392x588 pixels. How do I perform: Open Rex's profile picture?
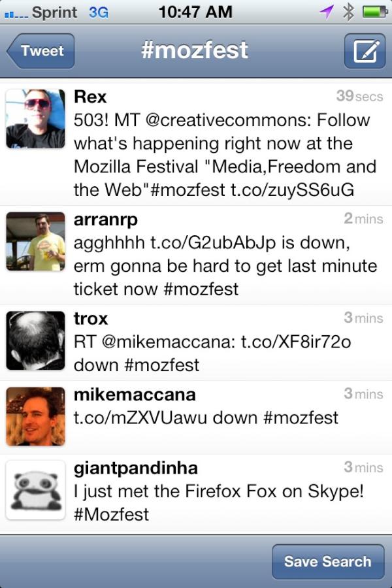coord(36,118)
